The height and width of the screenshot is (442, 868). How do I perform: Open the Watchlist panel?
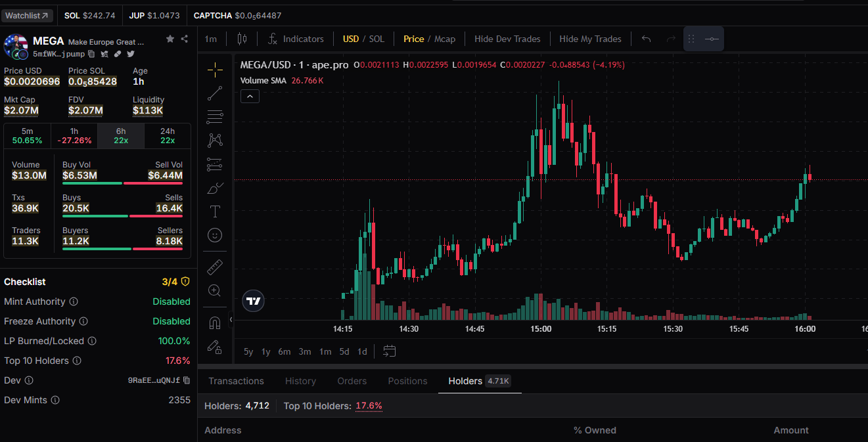pyautogui.click(x=26, y=15)
